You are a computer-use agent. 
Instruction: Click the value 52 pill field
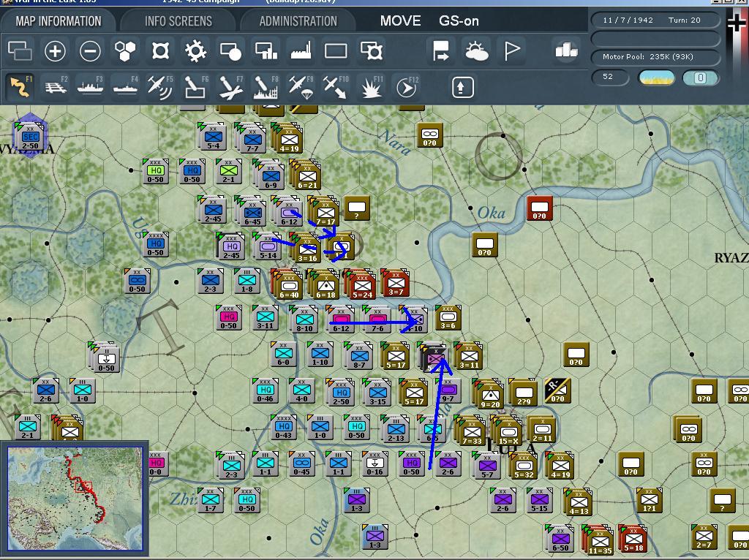tap(610, 77)
